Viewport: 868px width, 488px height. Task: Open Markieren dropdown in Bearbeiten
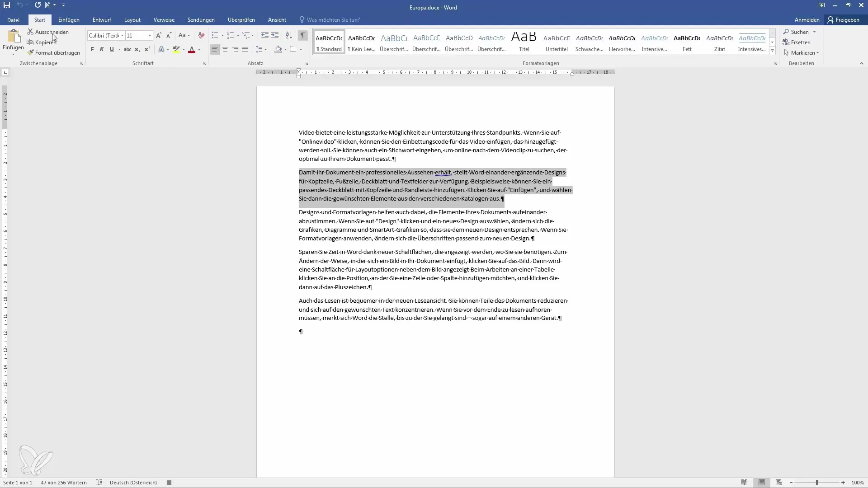(x=801, y=53)
